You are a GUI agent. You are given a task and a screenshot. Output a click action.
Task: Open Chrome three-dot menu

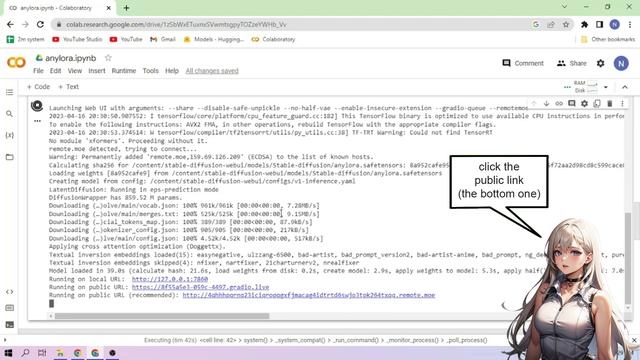pyautogui.click(x=630, y=24)
